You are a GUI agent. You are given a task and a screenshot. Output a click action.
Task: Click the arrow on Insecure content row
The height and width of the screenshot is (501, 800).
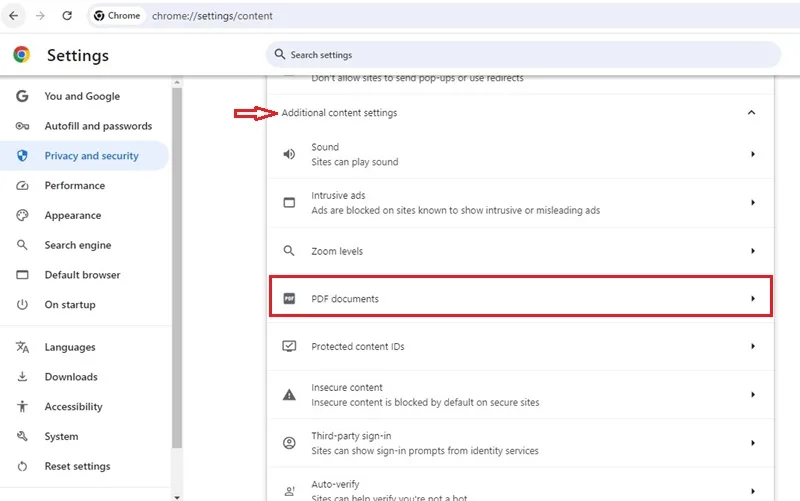tap(753, 394)
